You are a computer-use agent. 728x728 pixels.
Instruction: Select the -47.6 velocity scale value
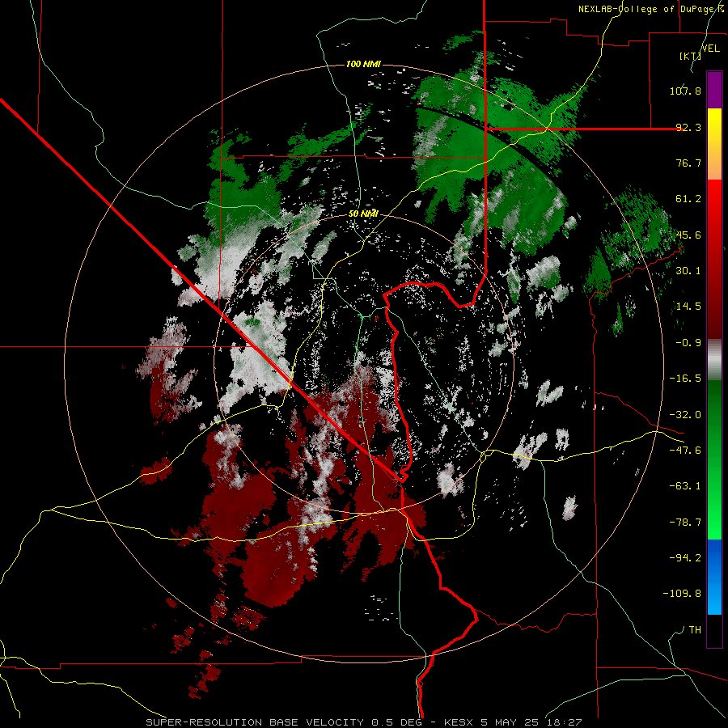(x=685, y=451)
